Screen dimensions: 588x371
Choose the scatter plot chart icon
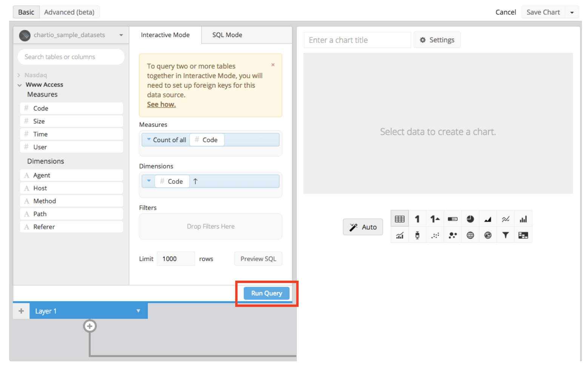(435, 235)
